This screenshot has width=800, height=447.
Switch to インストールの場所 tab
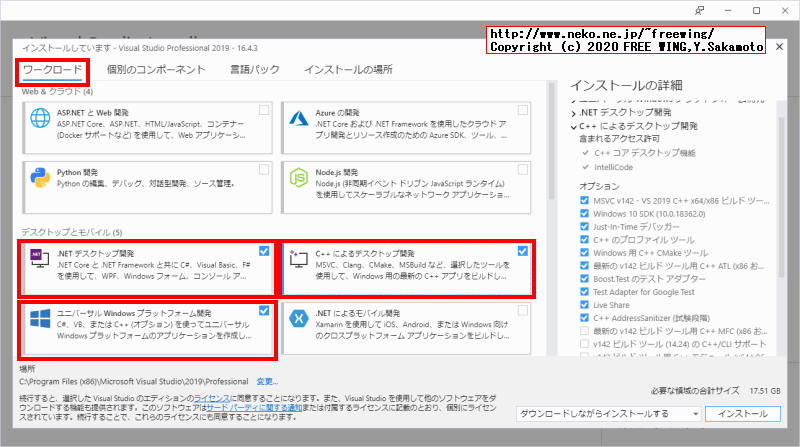[348, 69]
